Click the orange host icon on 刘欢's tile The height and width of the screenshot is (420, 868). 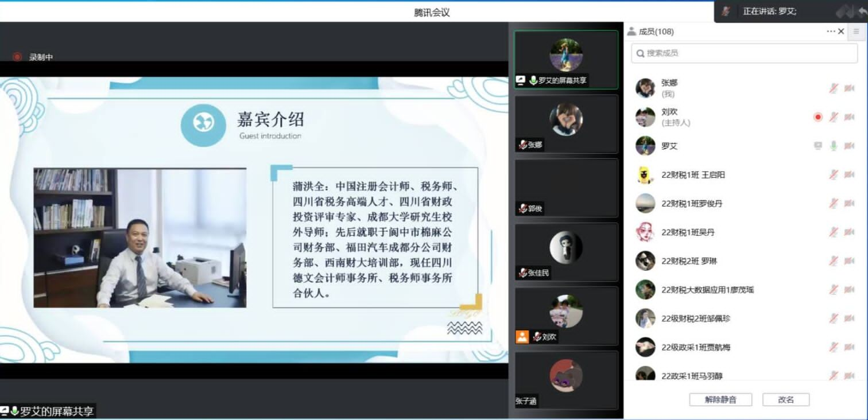click(522, 337)
